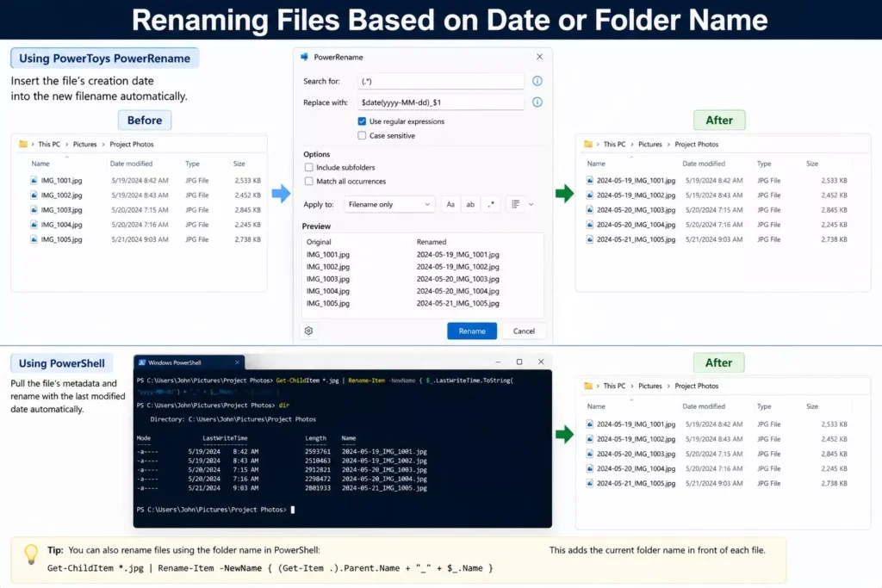Expand chevron before Project Photos in PowerRename After pane
Image resolution: width=882 pixels, height=588 pixels.
[x=668, y=145]
